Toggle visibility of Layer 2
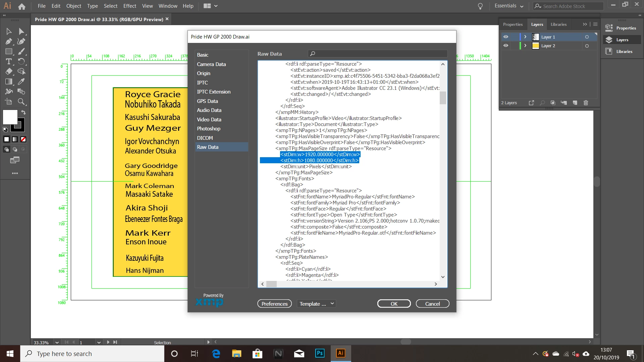This screenshot has height=362, width=644. 506,46
